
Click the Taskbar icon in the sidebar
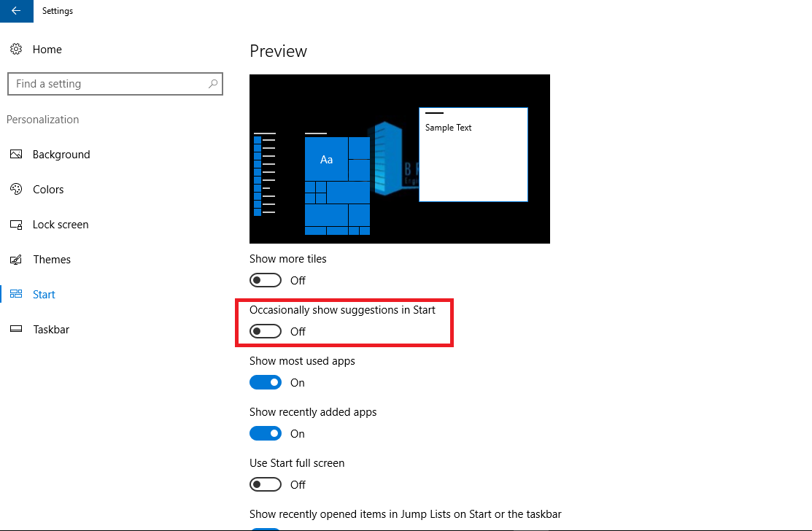click(x=16, y=329)
